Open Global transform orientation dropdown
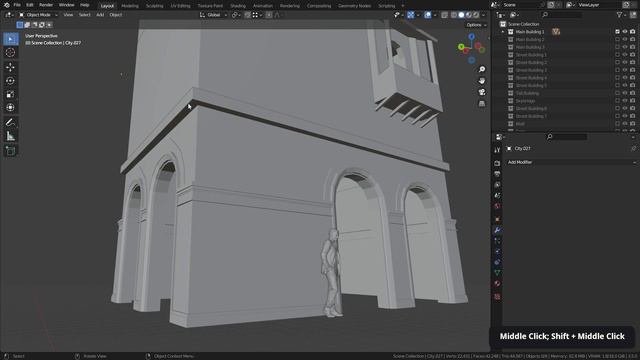This screenshot has height=360, width=640. [x=213, y=15]
